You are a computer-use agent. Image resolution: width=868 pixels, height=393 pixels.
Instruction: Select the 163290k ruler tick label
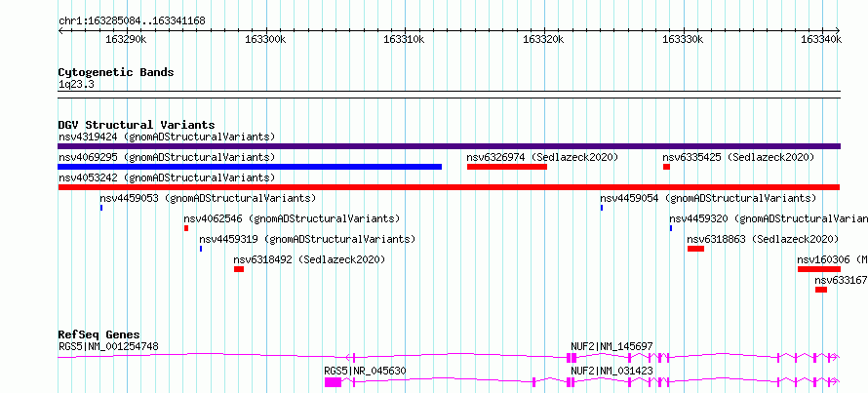[x=126, y=40]
